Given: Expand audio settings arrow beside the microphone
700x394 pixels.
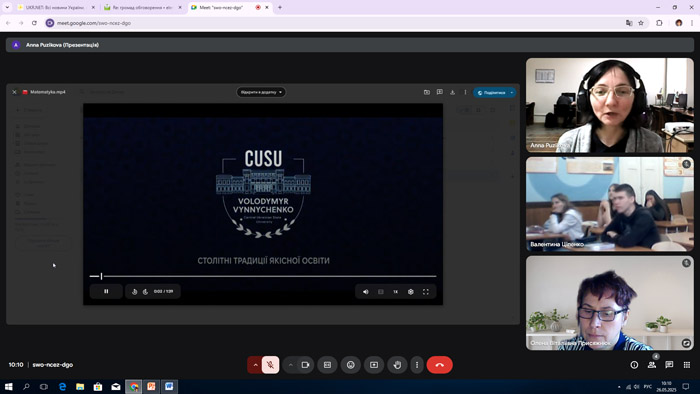Looking at the screenshot, I should tap(255, 365).
